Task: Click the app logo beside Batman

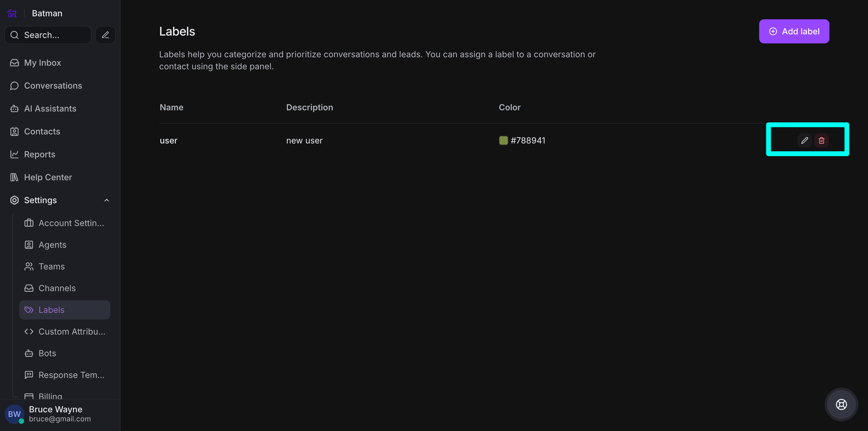Action: [x=12, y=14]
